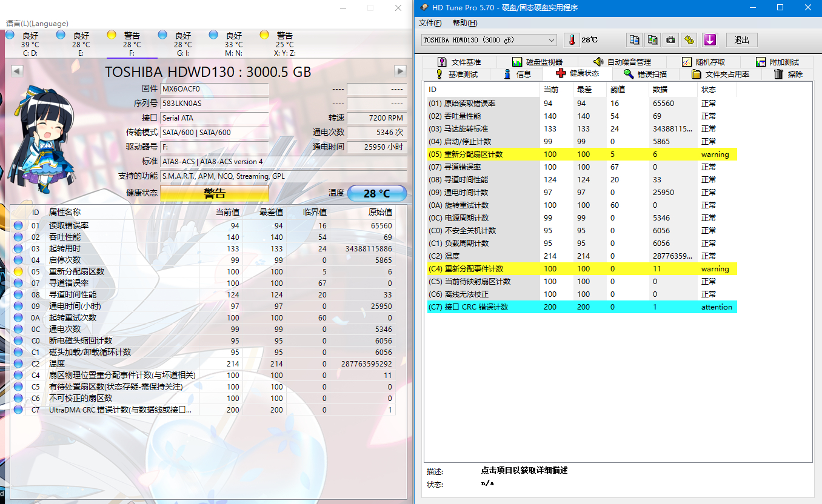822x504 pixels.
Task: Click the blue status circle for 温度 row C2
Action: tap(18, 363)
